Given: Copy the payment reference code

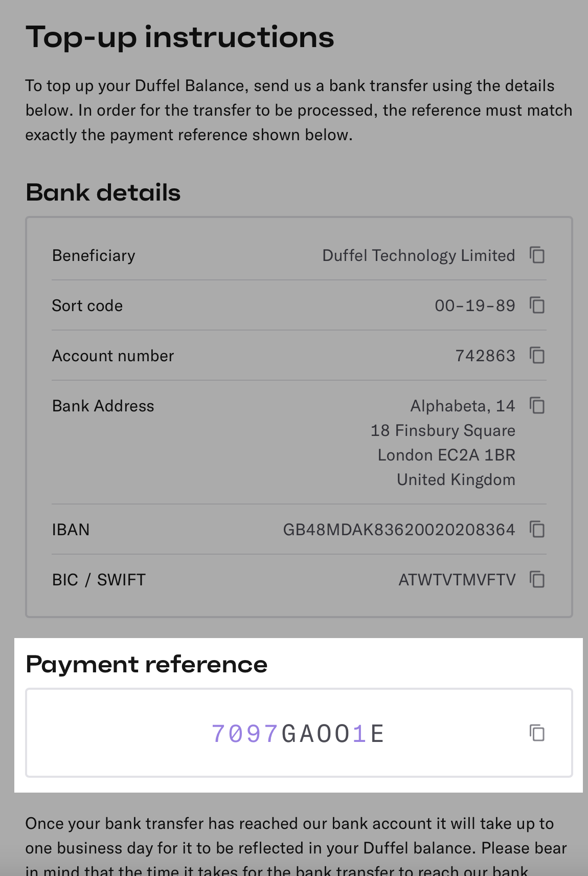Looking at the screenshot, I should (x=537, y=733).
